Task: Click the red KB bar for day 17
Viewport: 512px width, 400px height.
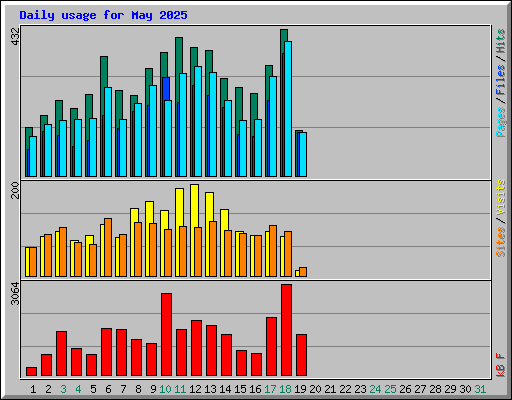Action: pos(271,346)
